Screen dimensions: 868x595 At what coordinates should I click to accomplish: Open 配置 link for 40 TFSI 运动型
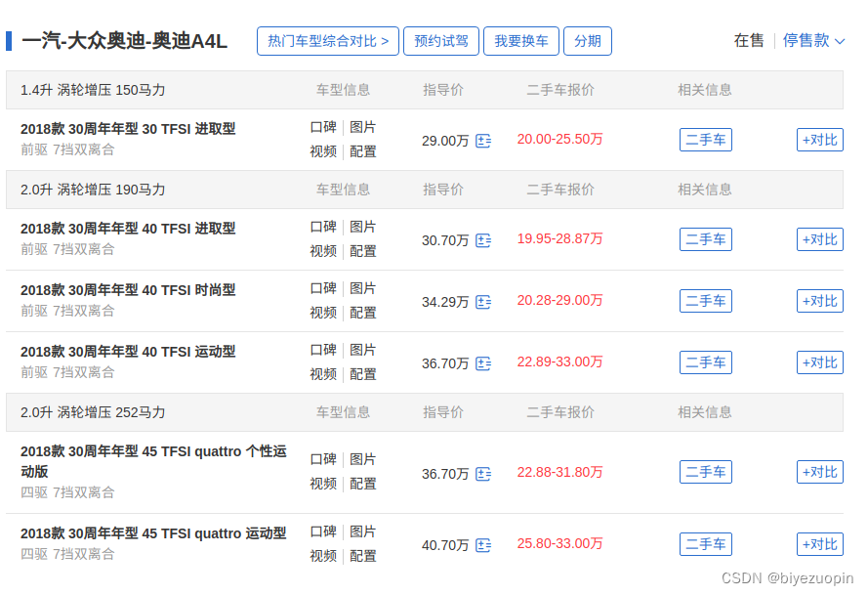[362, 374]
